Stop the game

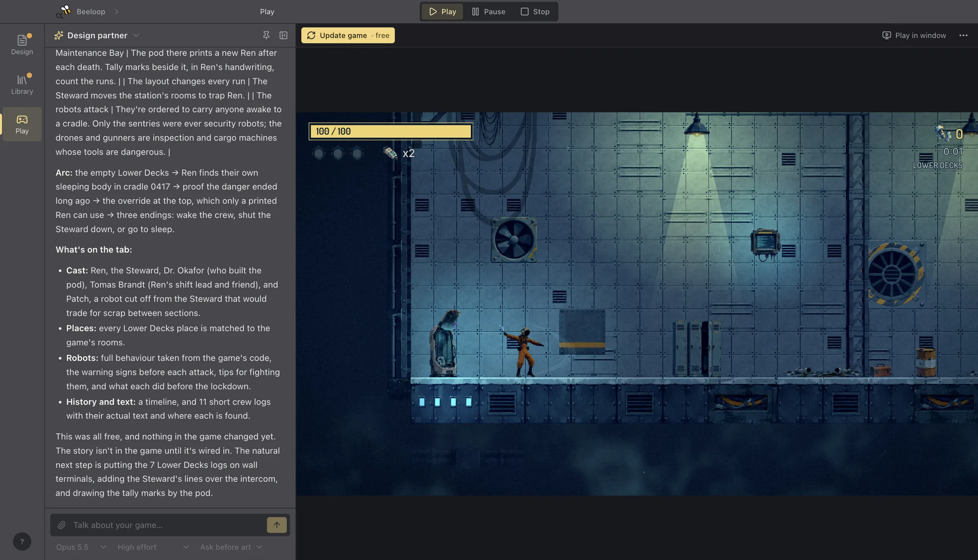535,11
